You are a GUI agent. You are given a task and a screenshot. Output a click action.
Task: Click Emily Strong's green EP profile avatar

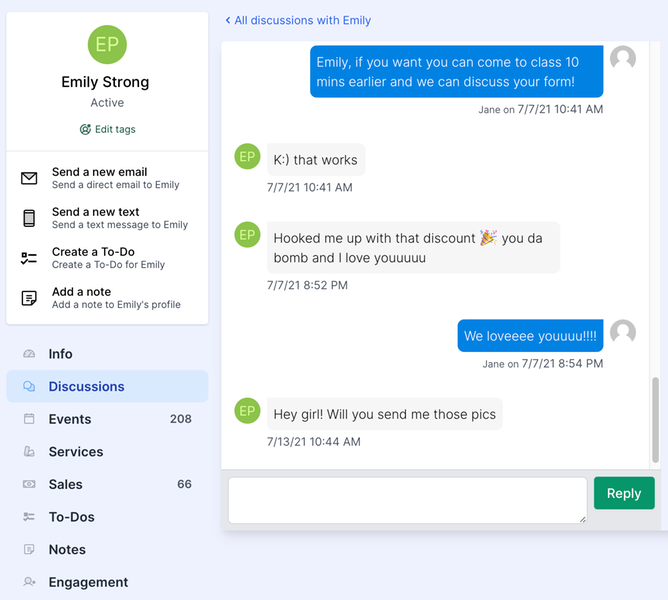(107, 46)
